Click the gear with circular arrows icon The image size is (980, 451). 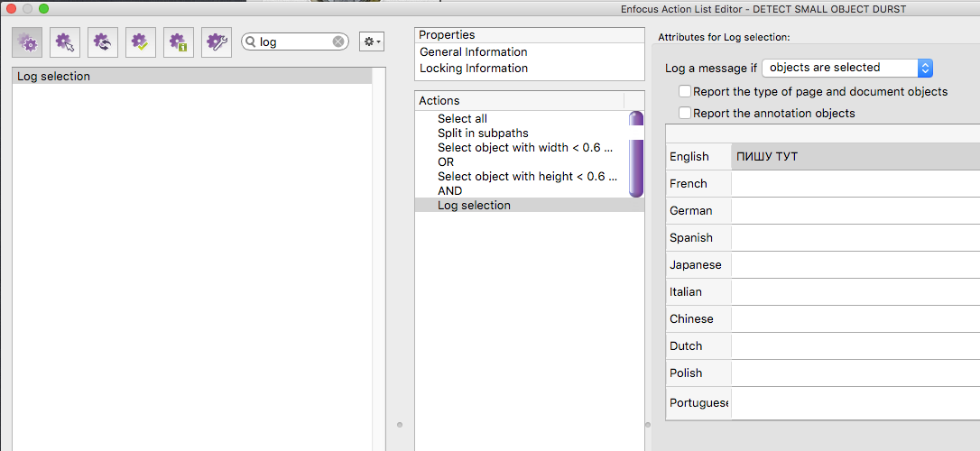point(103,41)
